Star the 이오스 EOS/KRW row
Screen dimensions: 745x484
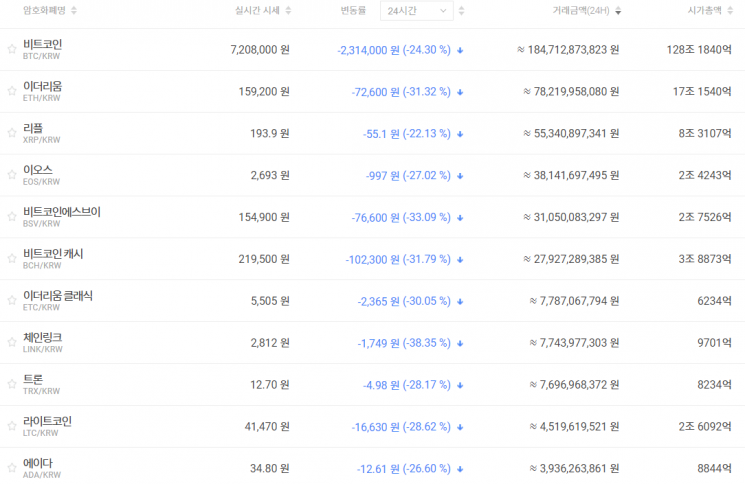pyautogui.click(x=11, y=174)
